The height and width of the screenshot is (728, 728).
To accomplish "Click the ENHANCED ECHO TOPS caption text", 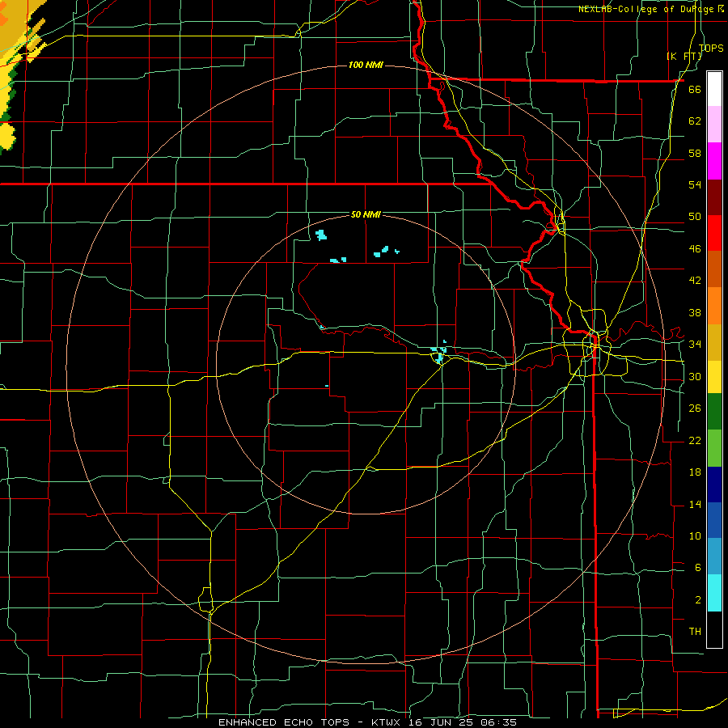I will 284,722.
